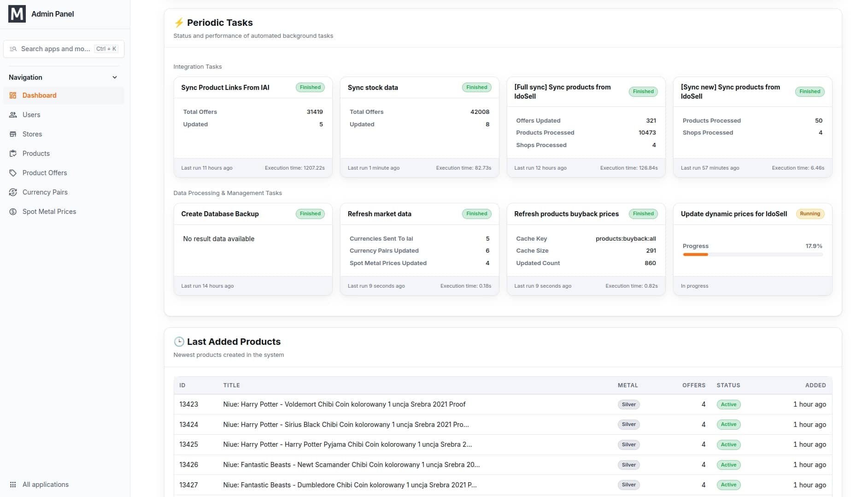Image resolution: width=868 pixels, height=497 pixels.
Task: Select the Spot Metal Prices icon
Action: [x=13, y=212]
